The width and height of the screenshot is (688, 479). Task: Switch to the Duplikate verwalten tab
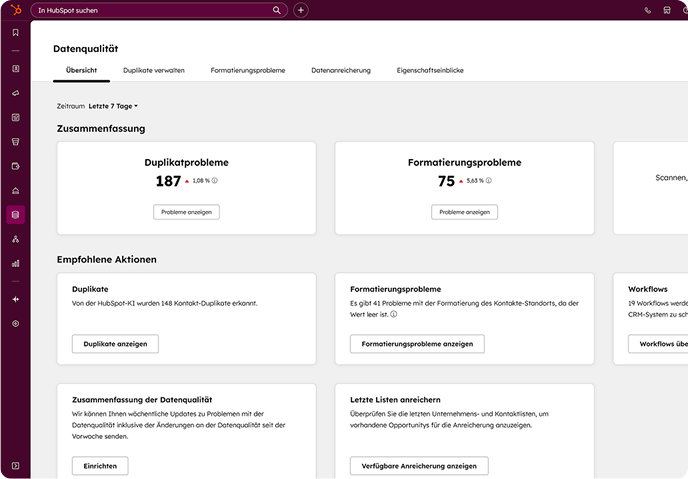click(x=153, y=71)
